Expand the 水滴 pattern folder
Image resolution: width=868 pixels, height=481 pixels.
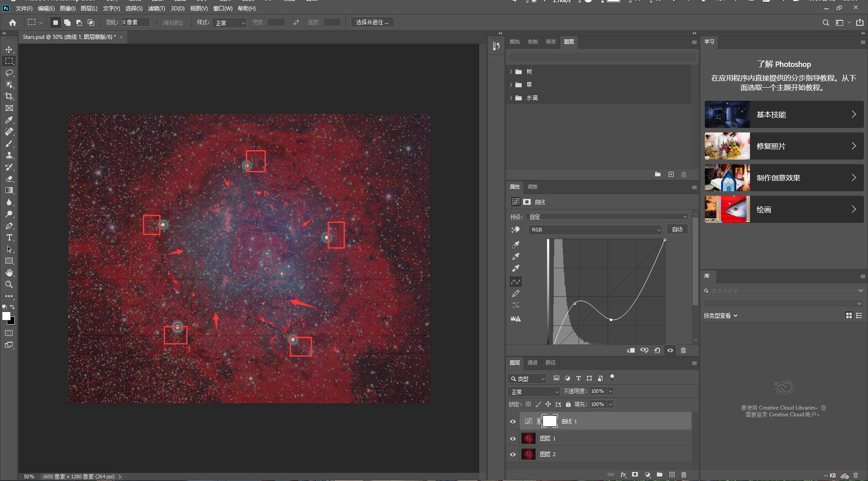[511, 98]
